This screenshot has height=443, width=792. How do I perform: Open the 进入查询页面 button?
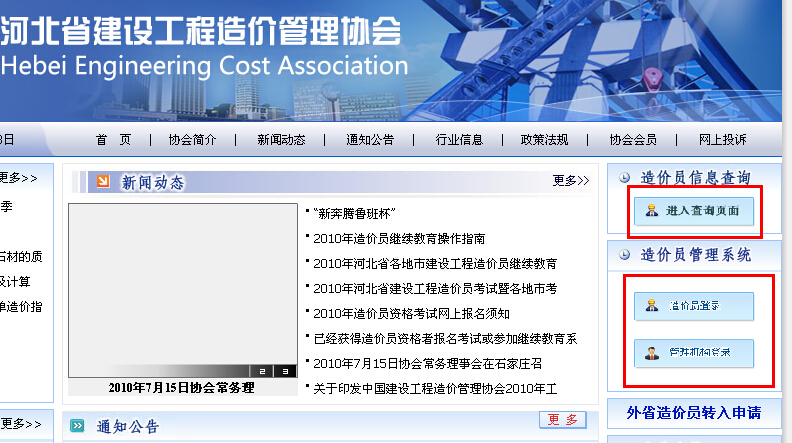(693, 210)
